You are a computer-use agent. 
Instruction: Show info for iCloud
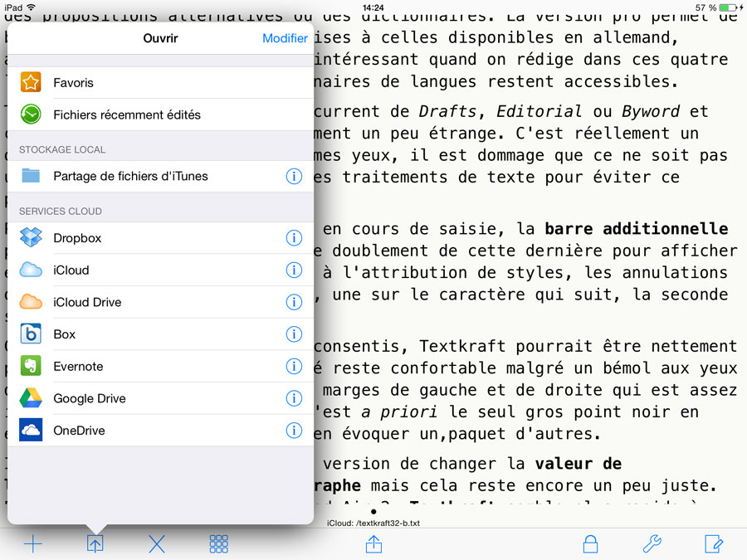coord(294,270)
